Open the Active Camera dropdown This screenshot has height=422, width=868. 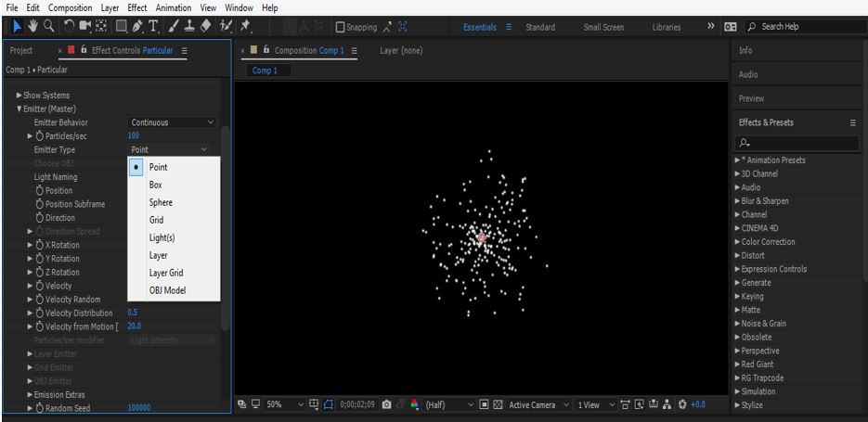538,405
